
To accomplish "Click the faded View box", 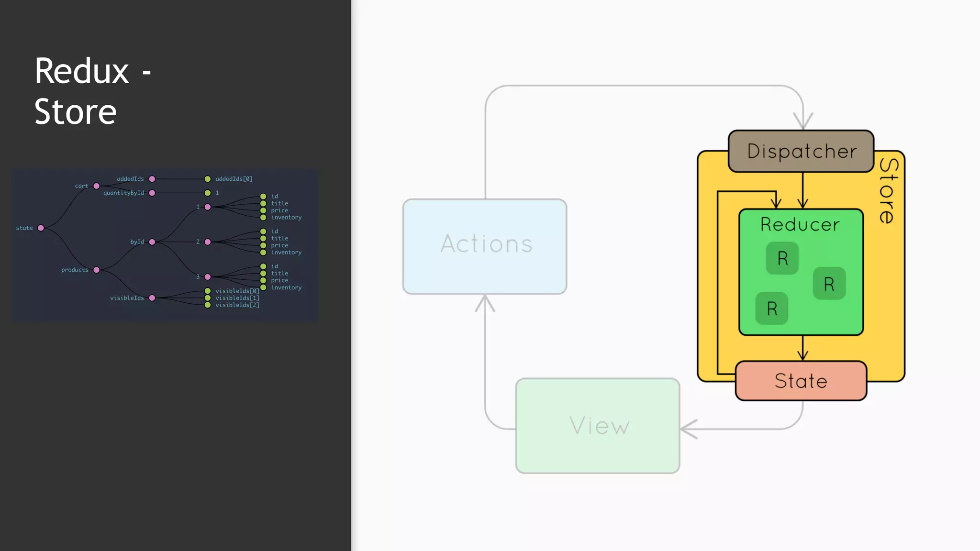I will click(598, 425).
